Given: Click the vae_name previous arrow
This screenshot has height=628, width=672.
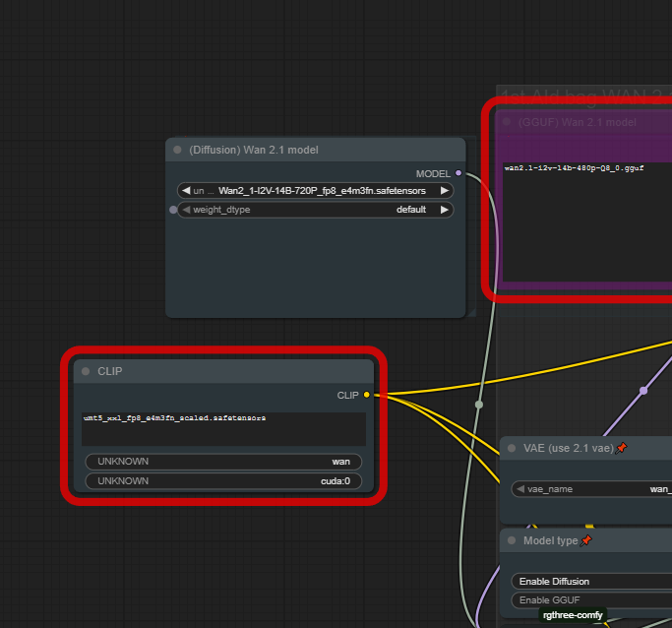Looking at the screenshot, I should (x=520, y=488).
